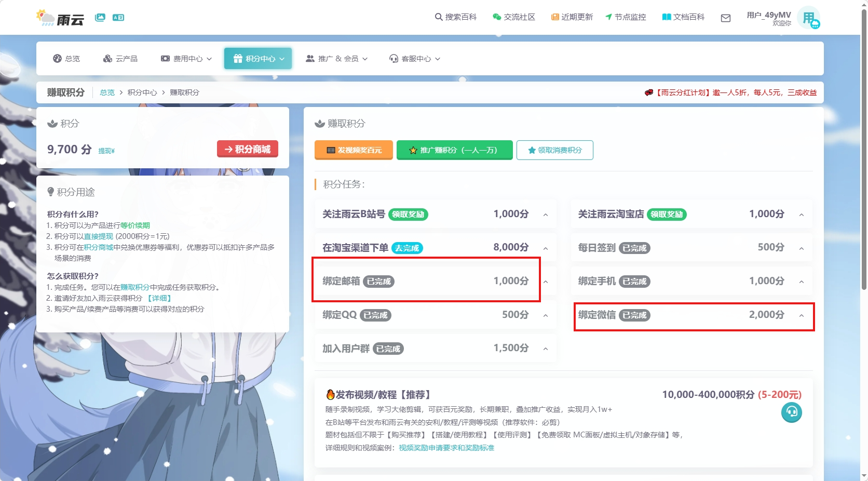Image resolution: width=868 pixels, height=481 pixels.
Task: Toggle 在淘宝渠道下单 task chevron
Action: pyautogui.click(x=546, y=248)
